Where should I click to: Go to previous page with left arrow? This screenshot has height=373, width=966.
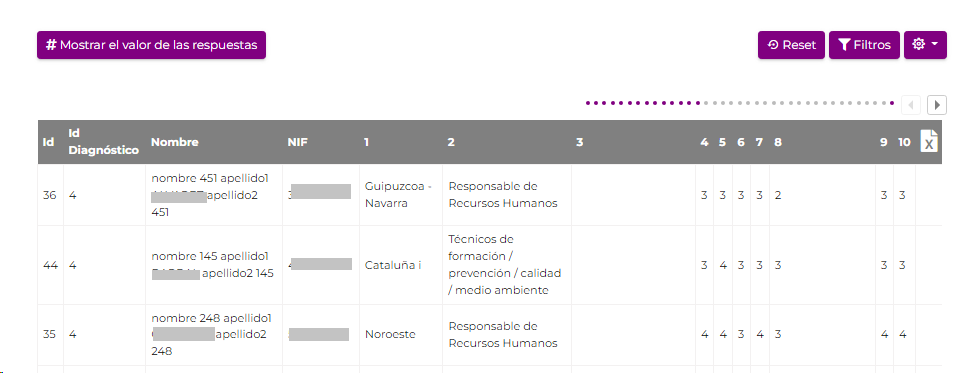point(911,105)
